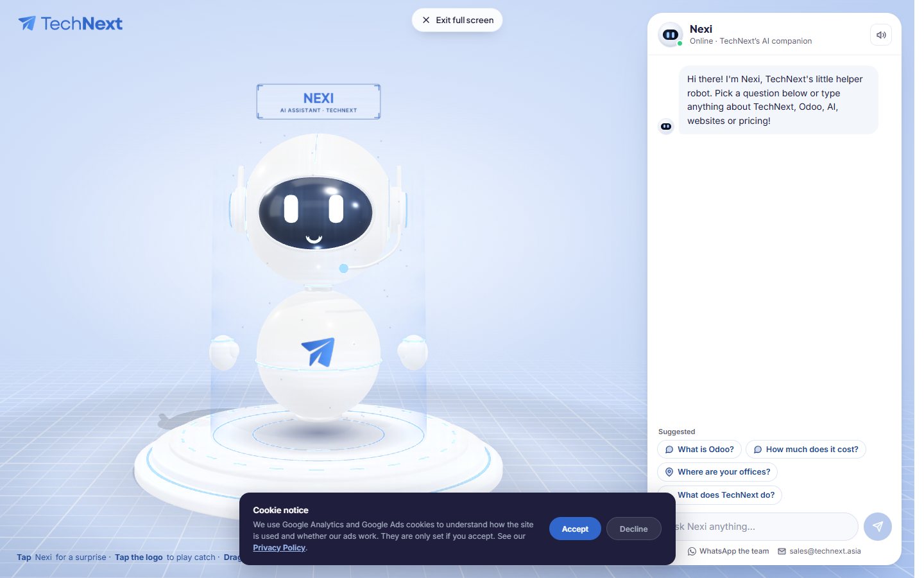Viewport: 924px width, 578px height.
Task: Click Nexi's greeting message bubble
Action: click(x=778, y=100)
